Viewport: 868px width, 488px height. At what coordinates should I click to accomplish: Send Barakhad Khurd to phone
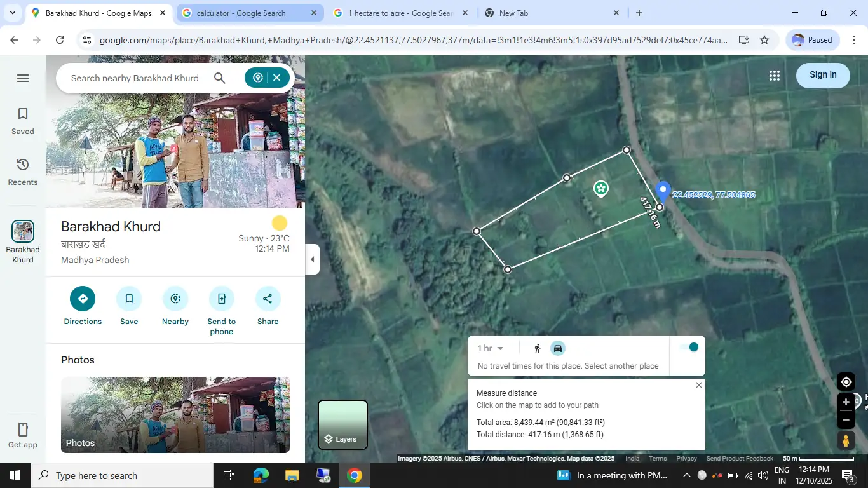click(222, 311)
